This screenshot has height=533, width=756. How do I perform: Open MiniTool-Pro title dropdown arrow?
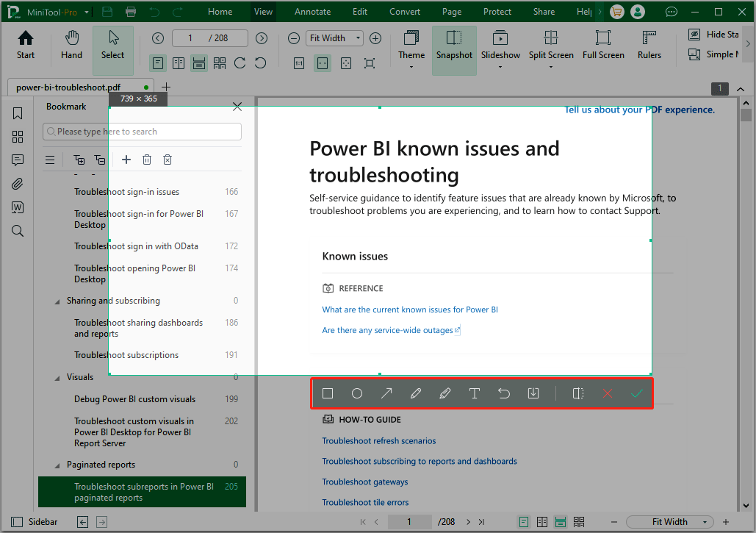pos(87,12)
